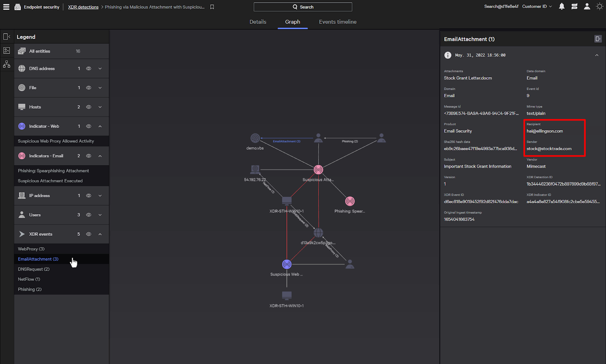Toggle visibility of IP address entities
The width and height of the screenshot is (606, 364).
pyautogui.click(x=89, y=196)
